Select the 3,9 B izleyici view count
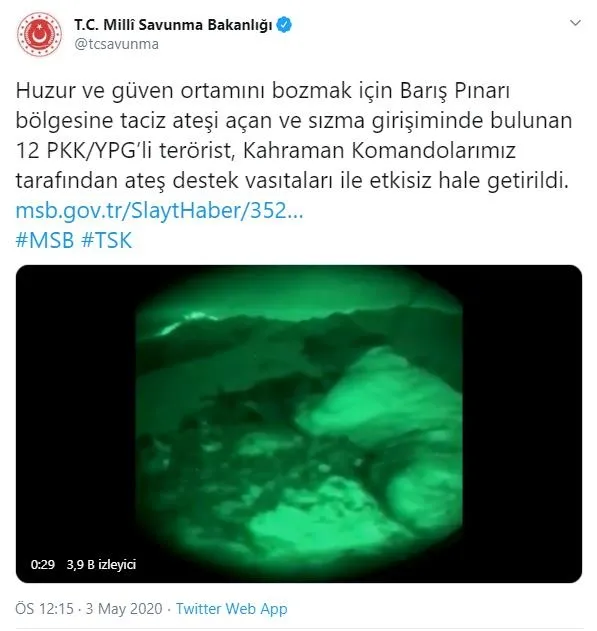 (101, 565)
